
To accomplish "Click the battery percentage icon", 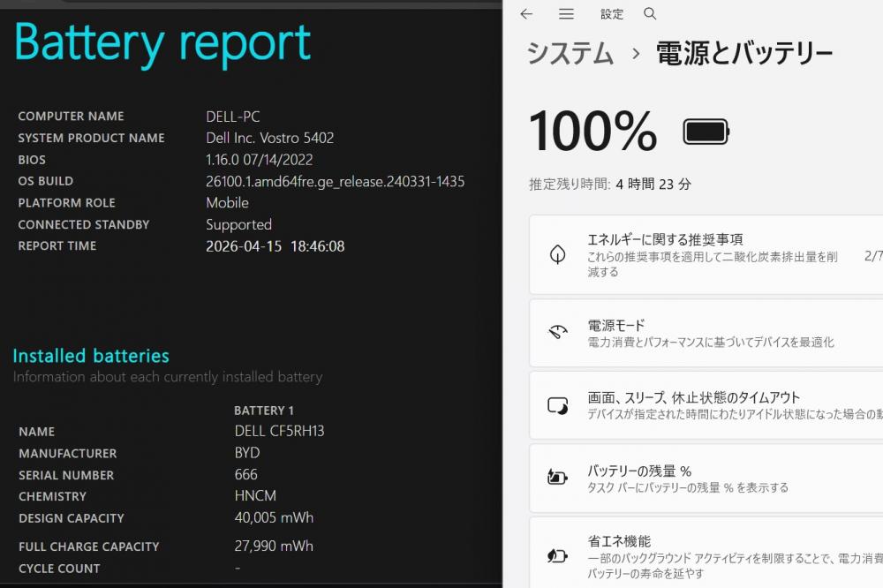I will (x=557, y=478).
